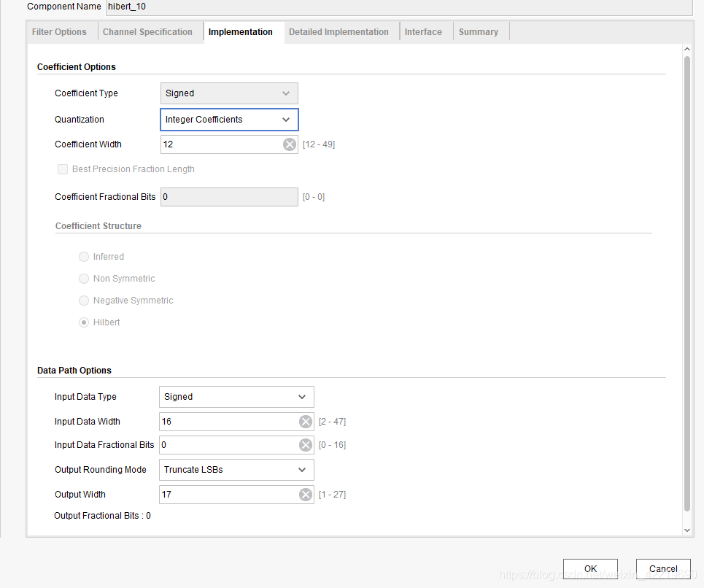Image resolution: width=704 pixels, height=588 pixels.
Task: Click the [1 - 27] range hint
Action: (332, 495)
